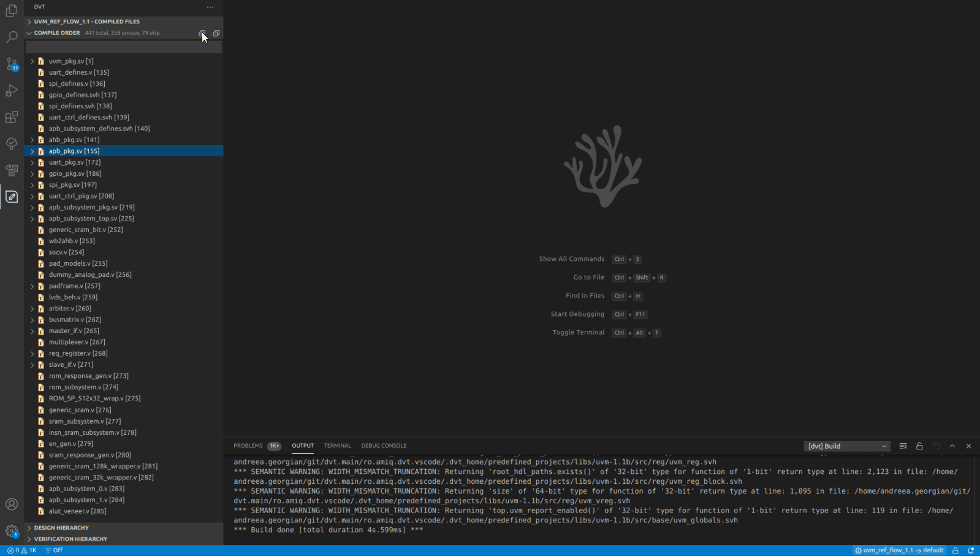
Task: Click Collapse All in Compile Order header
Action: (x=216, y=33)
